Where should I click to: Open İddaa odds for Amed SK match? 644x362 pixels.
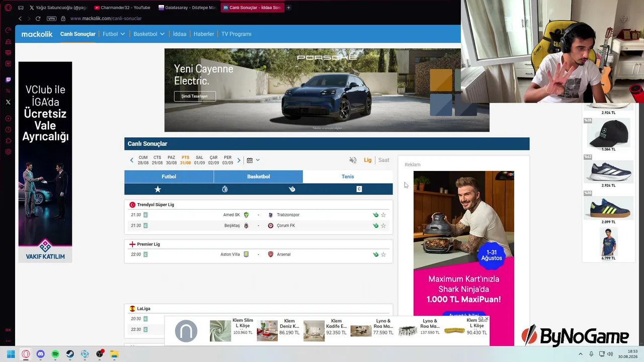tap(375, 215)
